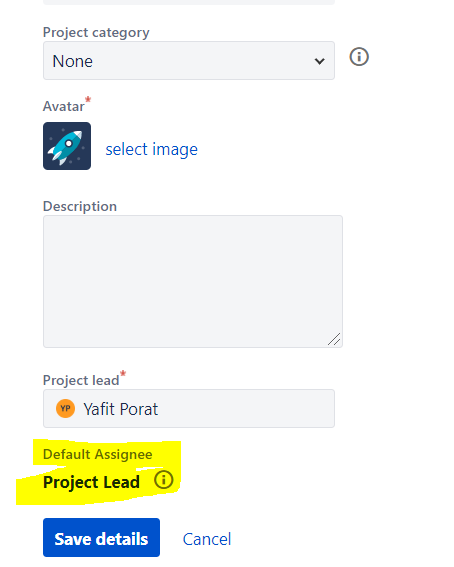The height and width of the screenshot is (567, 454).
Task: Click the rocket avatar image
Action: [x=67, y=146]
